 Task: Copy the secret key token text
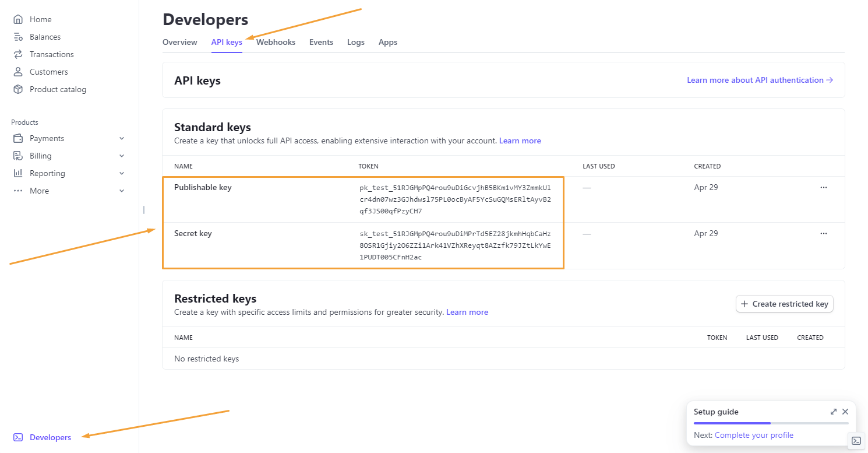(455, 245)
